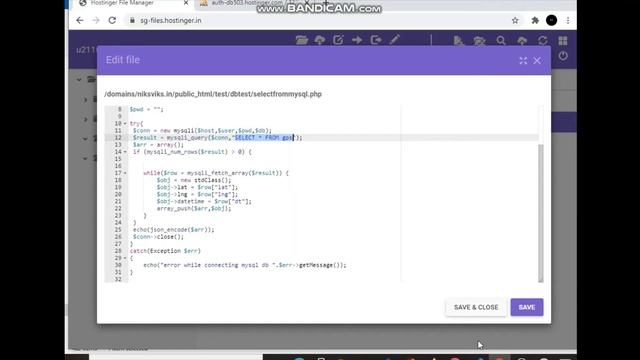This screenshot has height=360, width=640.
Task: Bookmark this page with the star icon
Action: click(x=515, y=20)
